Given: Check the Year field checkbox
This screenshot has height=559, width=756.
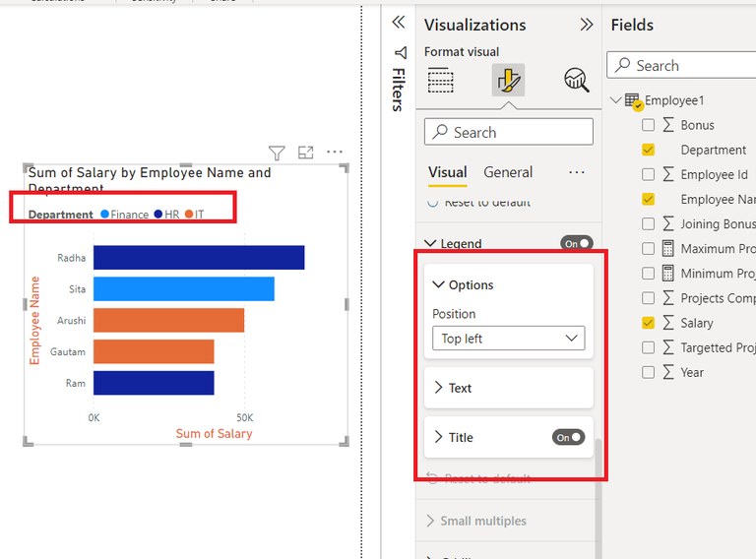Looking at the screenshot, I should (648, 373).
